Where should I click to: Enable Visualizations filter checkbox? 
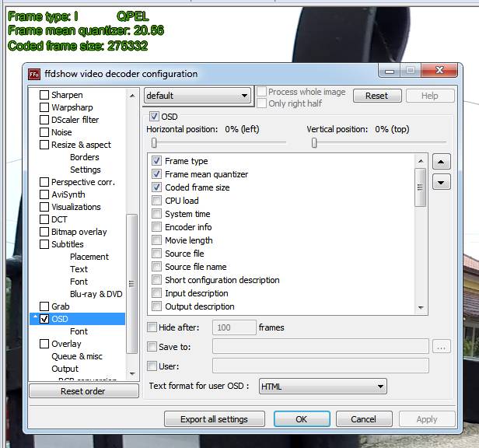(44, 207)
